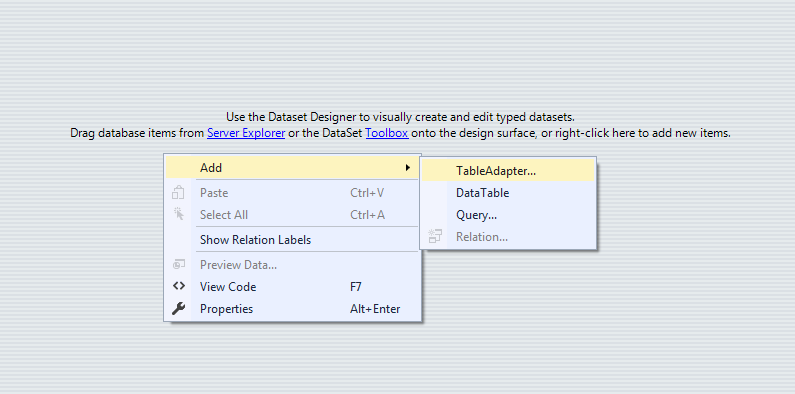Screen dimensions: 795x394
Task: Click the Select All cursor icon
Action: click(x=178, y=214)
